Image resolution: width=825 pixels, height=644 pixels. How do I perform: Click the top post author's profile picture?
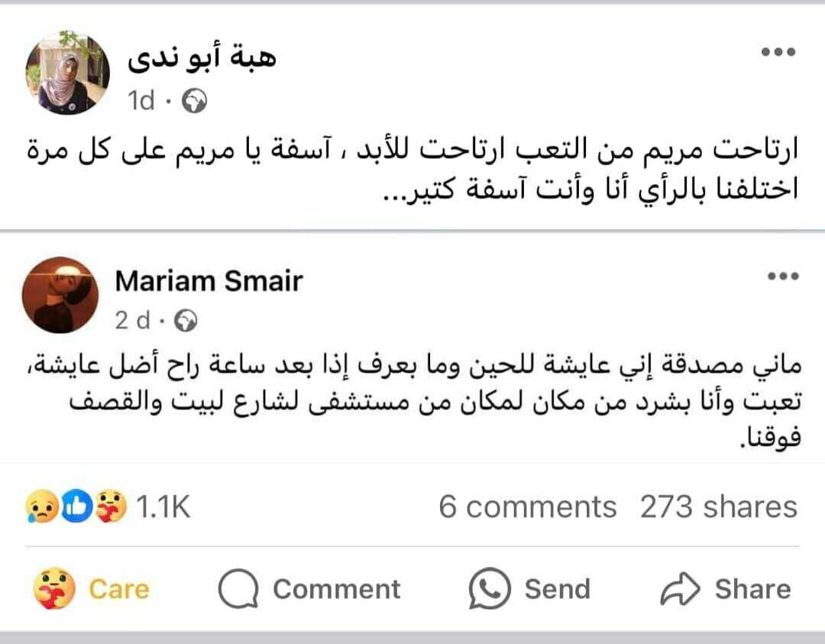[68, 73]
